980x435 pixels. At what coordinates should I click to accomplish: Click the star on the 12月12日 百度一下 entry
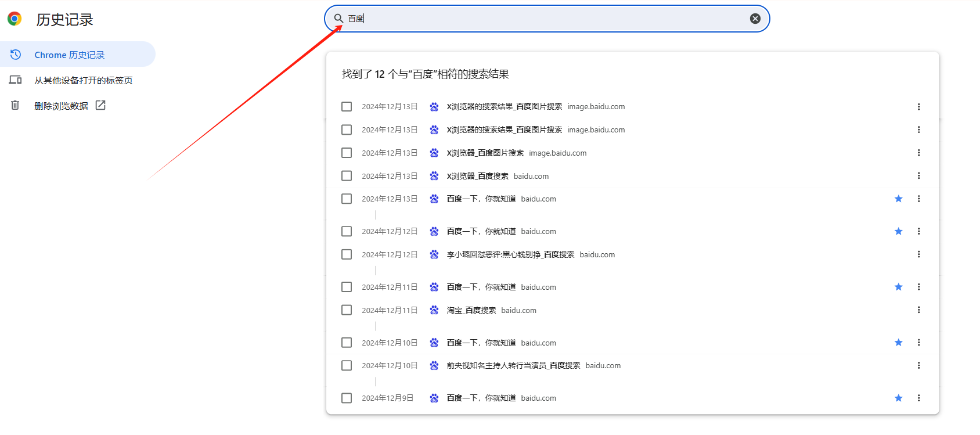click(x=899, y=231)
